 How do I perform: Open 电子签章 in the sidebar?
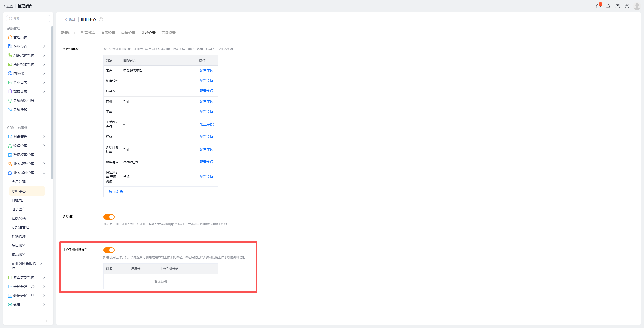[19, 209]
